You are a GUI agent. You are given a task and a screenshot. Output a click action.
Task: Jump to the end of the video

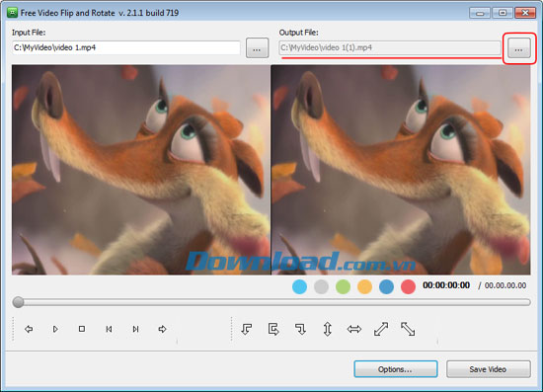click(x=135, y=329)
